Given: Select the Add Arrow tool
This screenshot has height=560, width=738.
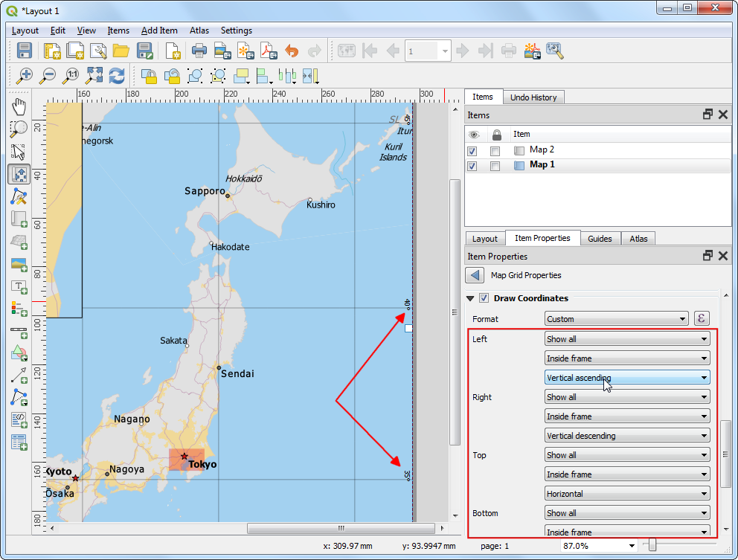Looking at the screenshot, I should [19, 376].
